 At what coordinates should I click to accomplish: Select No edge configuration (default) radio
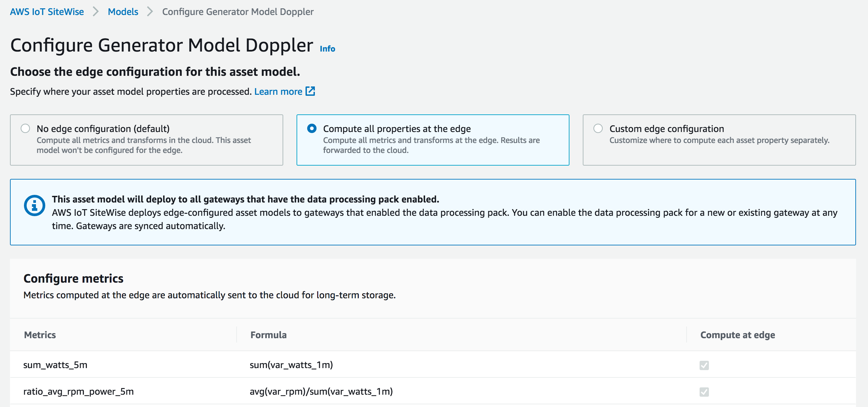(x=25, y=129)
